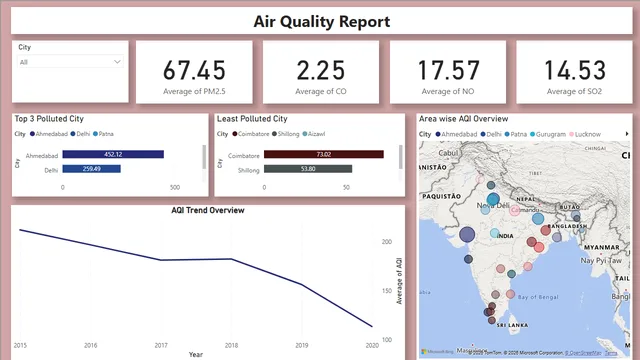This screenshot has height=360, width=640.
Task: Click the MYANMAR label on map
Action: click(x=602, y=247)
